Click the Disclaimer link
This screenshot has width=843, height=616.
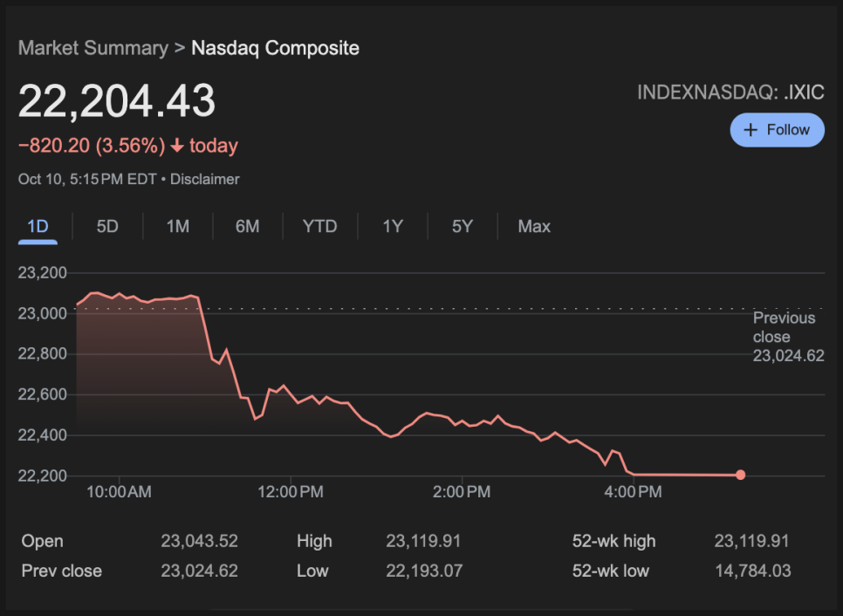point(204,180)
